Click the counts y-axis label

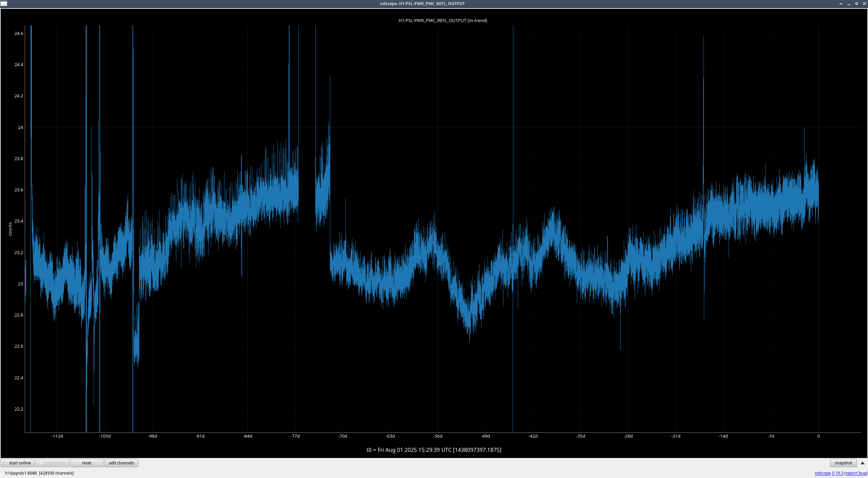[x=10, y=229]
